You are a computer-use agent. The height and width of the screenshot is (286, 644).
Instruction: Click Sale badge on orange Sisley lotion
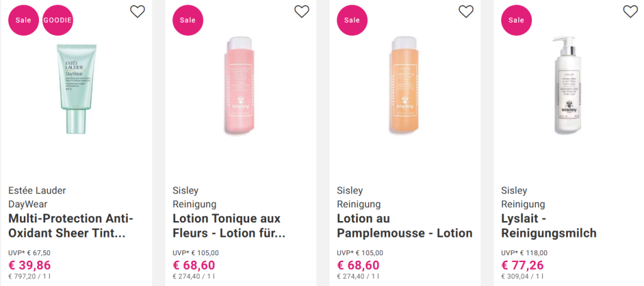pyautogui.click(x=352, y=20)
